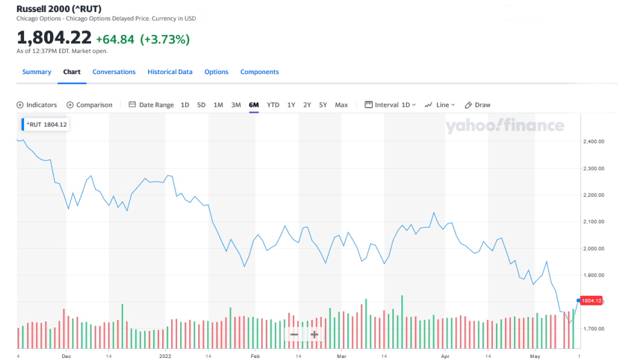Screen dimensions: 617x364
Task: Open the Conversations link
Action: pos(114,72)
